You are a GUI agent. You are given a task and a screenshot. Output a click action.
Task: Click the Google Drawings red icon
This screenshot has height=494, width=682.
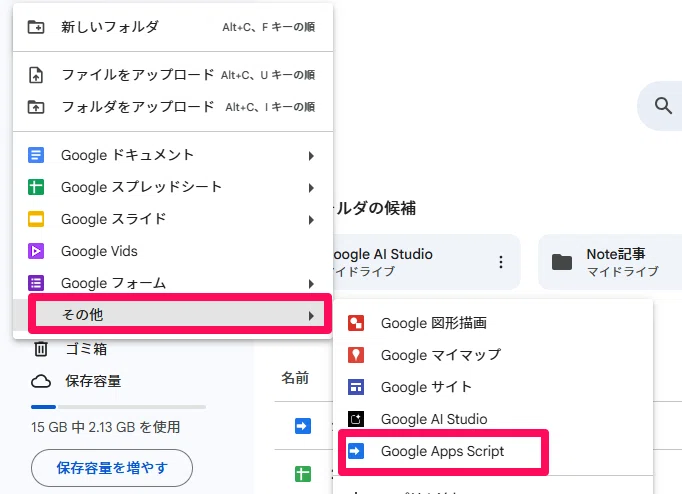(356, 323)
